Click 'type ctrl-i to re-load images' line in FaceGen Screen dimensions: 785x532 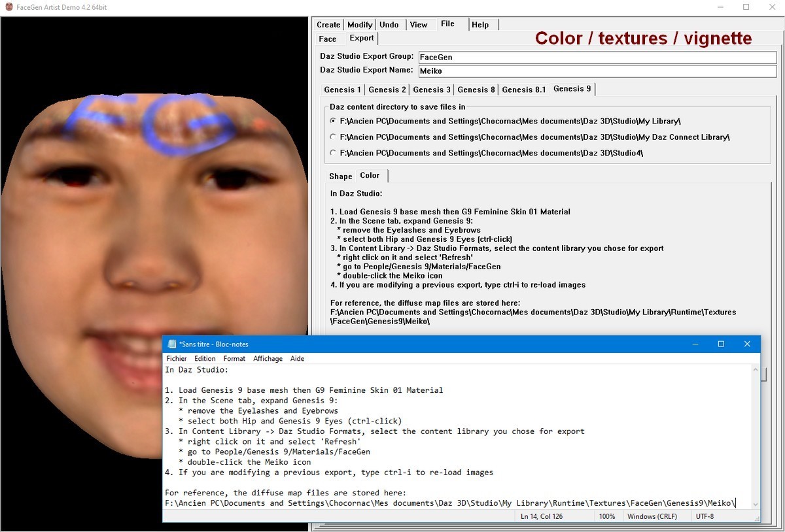tap(458, 285)
